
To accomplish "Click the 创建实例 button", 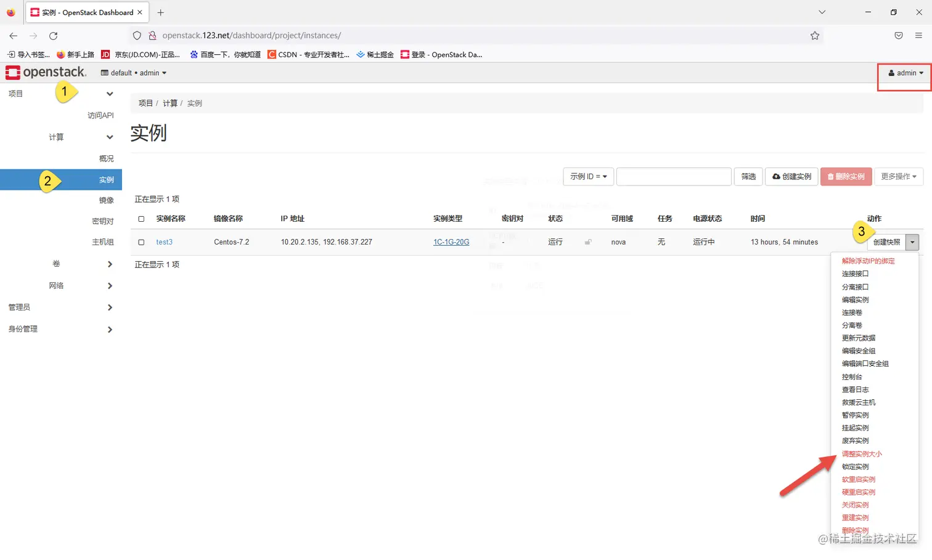I will [792, 177].
